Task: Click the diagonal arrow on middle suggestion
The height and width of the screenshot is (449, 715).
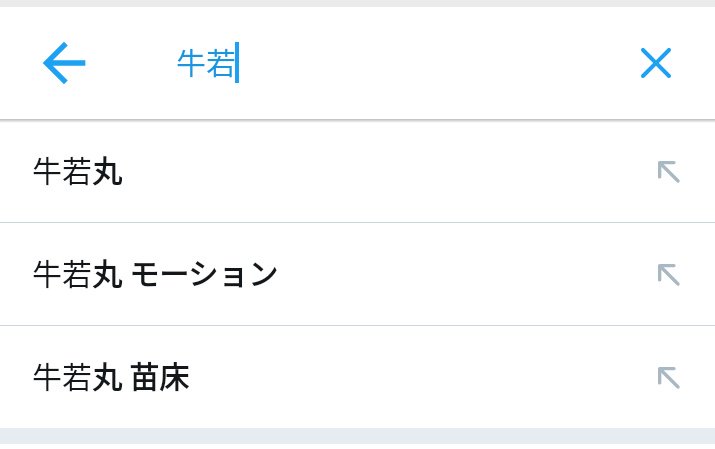Action: [x=668, y=274]
